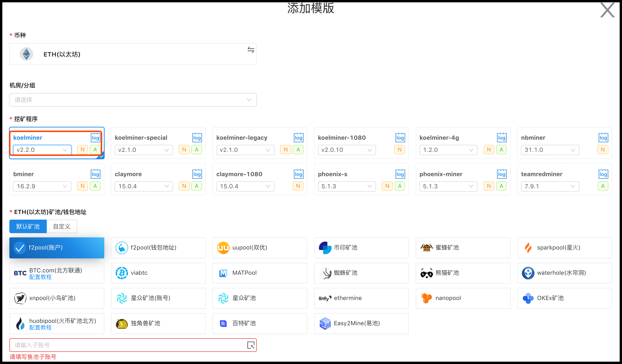Toggle the N badge on phoenix-s

coord(387,186)
